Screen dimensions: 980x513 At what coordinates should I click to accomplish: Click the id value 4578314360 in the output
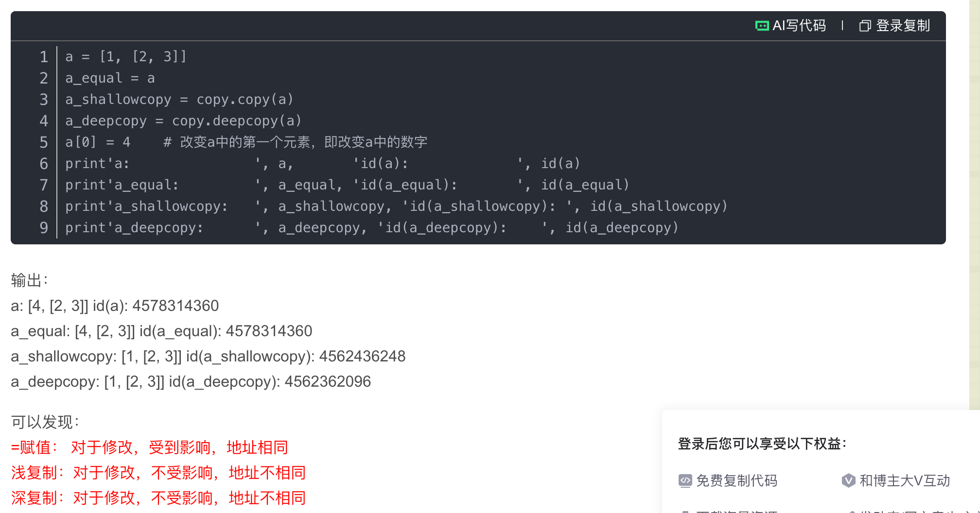point(175,306)
